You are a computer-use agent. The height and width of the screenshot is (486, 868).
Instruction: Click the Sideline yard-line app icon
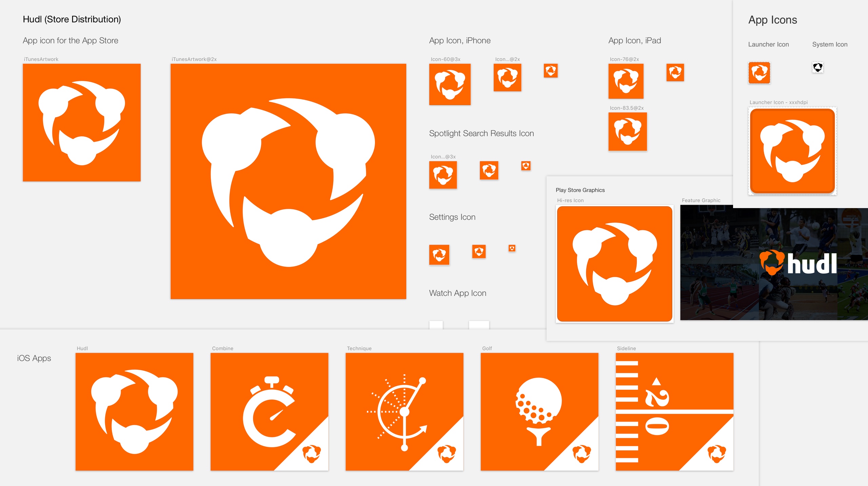tap(674, 412)
